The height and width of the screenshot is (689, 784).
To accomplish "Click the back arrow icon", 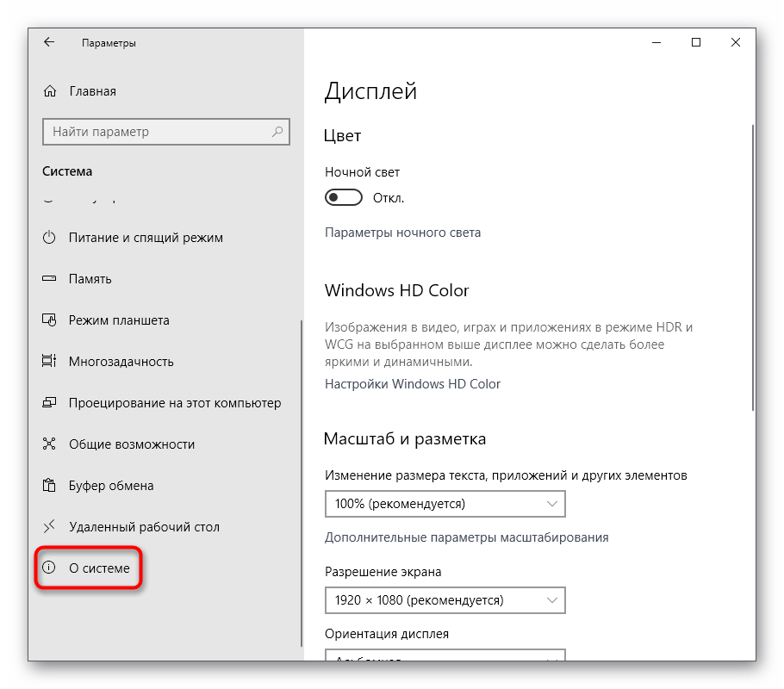I will click(49, 42).
